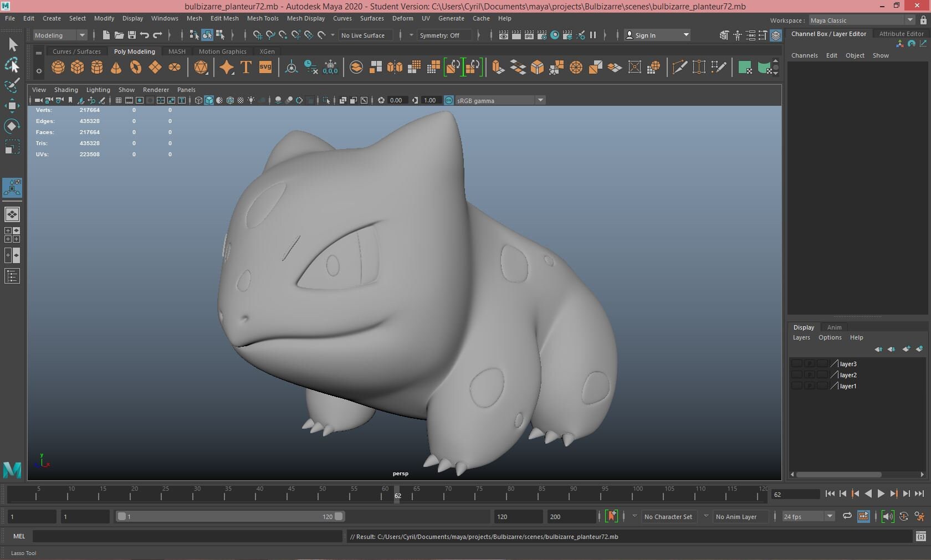This screenshot has height=560, width=931.
Task: Click the Redo arrow icon
Action: pyautogui.click(x=157, y=35)
